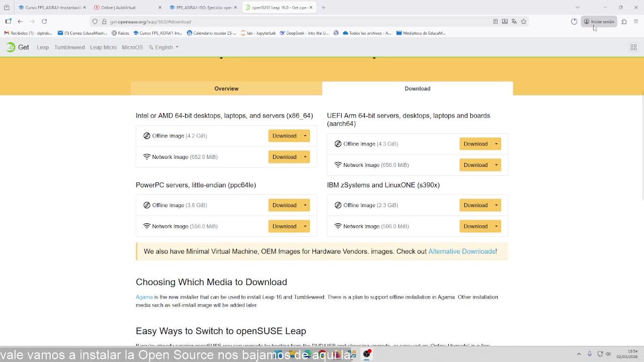Screen dimensions: 644x362
Task: Expand dropdown arrow for x86_64 Offline Image download
Action: pos(305,136)
